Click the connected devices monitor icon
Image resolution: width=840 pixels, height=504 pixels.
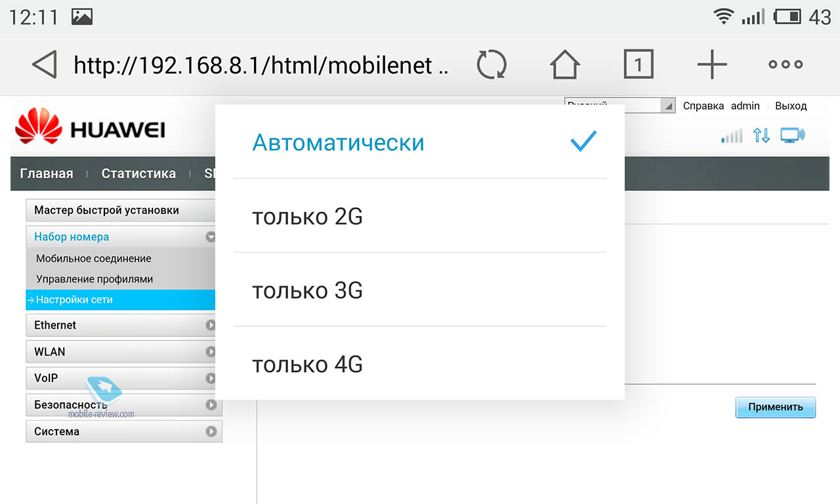[792, 136]
